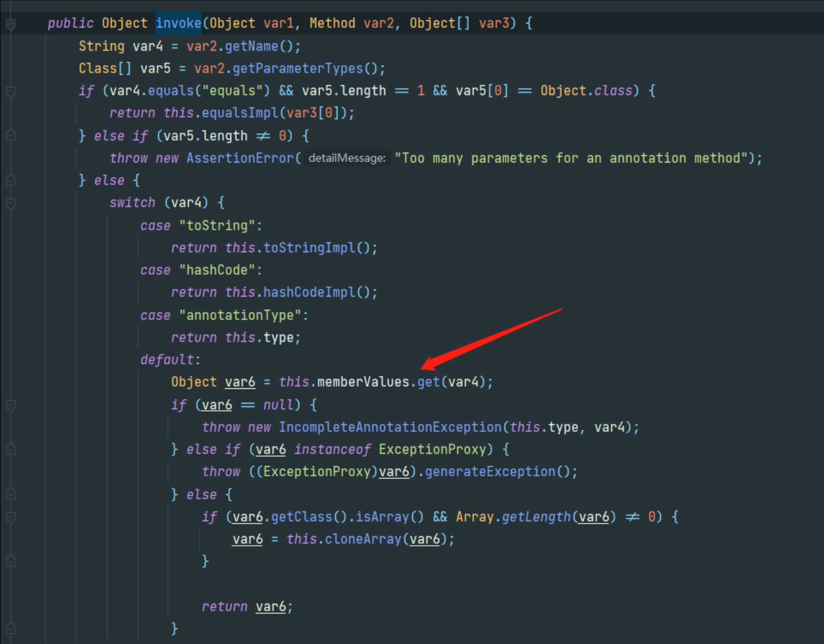Click the highlighted 'invoke' method name
Screen dimensions: 824x644
[178, 23]
